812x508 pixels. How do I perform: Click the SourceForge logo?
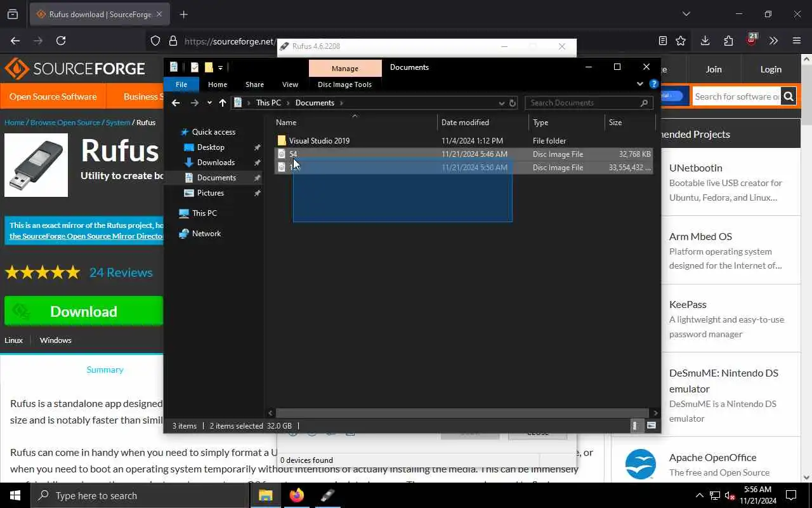75,69
